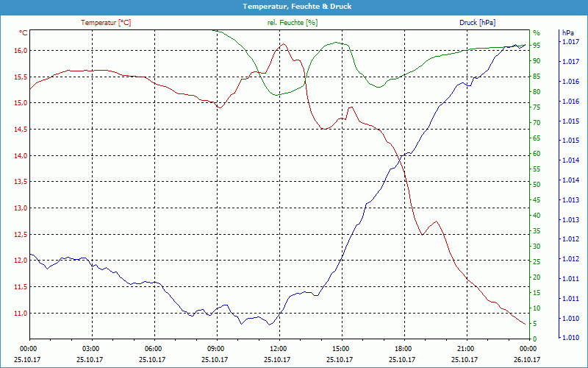This screenshot has height=368, width=588.
Task: Click the '09:00' time axis label
Action: 215,349
